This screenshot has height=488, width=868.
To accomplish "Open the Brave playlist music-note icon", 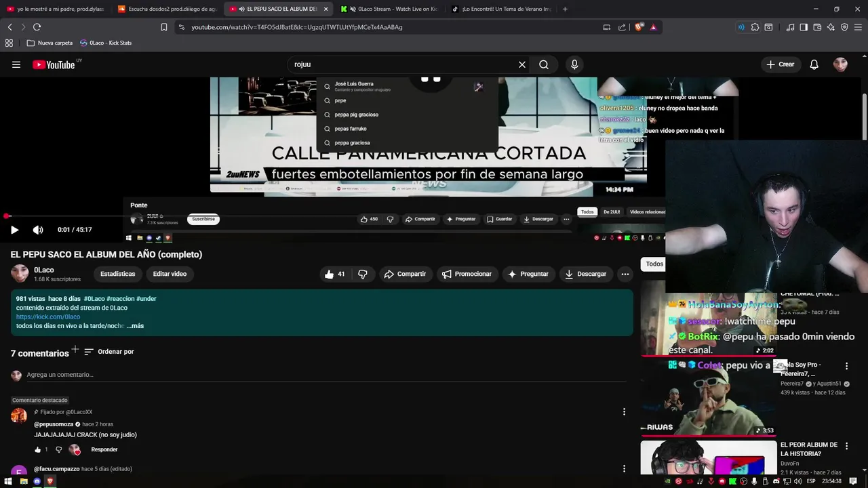I will (790, 27).
